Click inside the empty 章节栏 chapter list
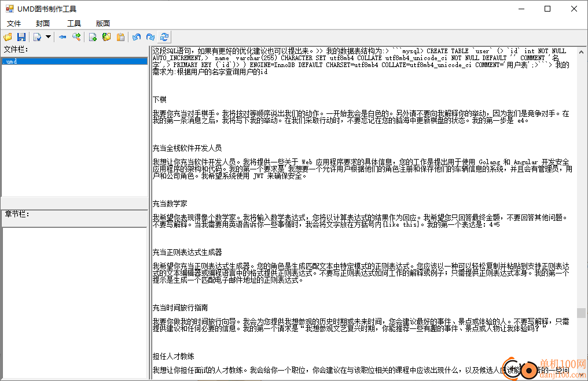Viewport: 588px width, 381px height. (75, 303)
